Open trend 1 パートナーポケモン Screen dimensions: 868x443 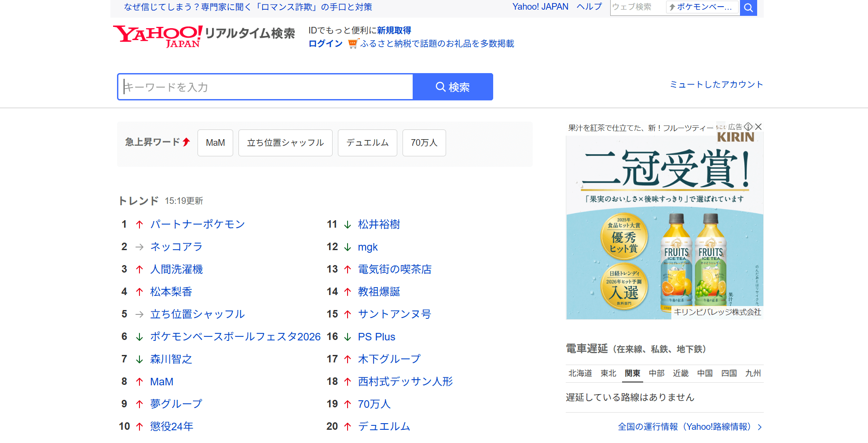198,224
